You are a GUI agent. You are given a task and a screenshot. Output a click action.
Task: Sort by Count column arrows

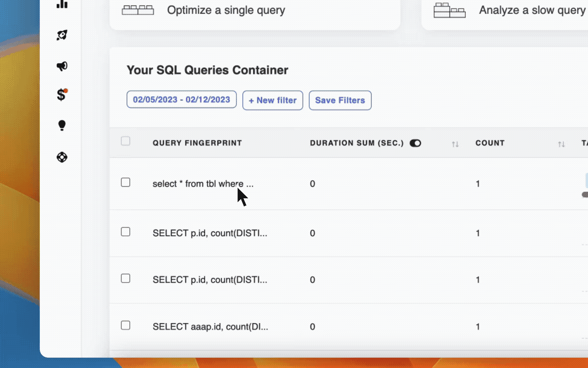561,144
